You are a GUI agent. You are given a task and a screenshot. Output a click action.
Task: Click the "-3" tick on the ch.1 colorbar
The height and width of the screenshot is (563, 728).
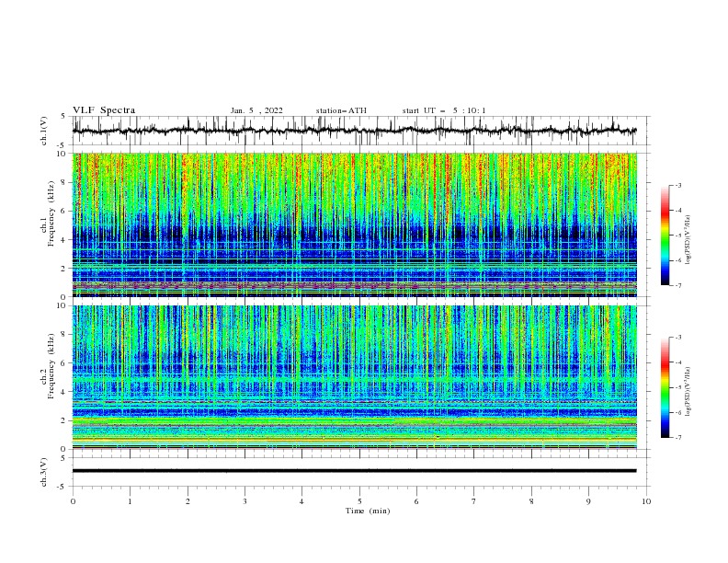tap(677, 185)
